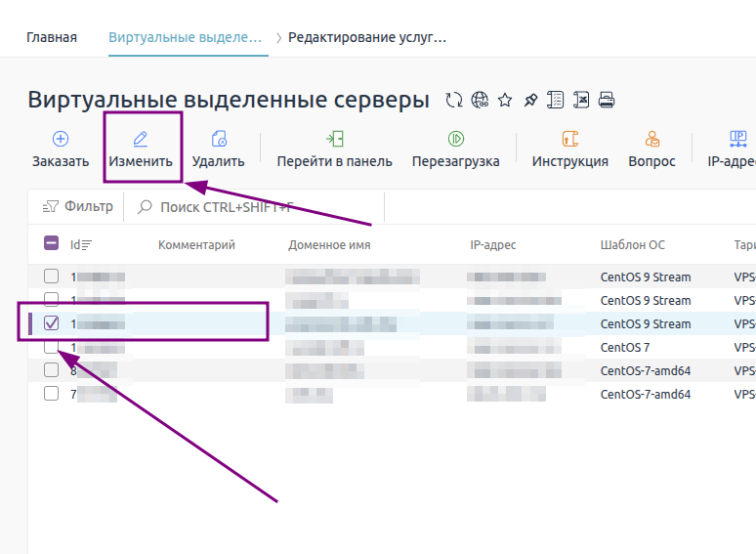Click the Изменить pencil icon
This screenshot has width=756, height=554.
[141, 139]
